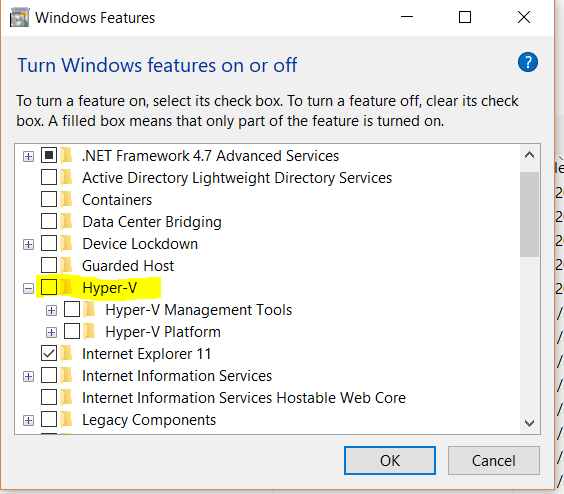Uncheck the Internet Explorer 11 checkbox

click(49, 353)
